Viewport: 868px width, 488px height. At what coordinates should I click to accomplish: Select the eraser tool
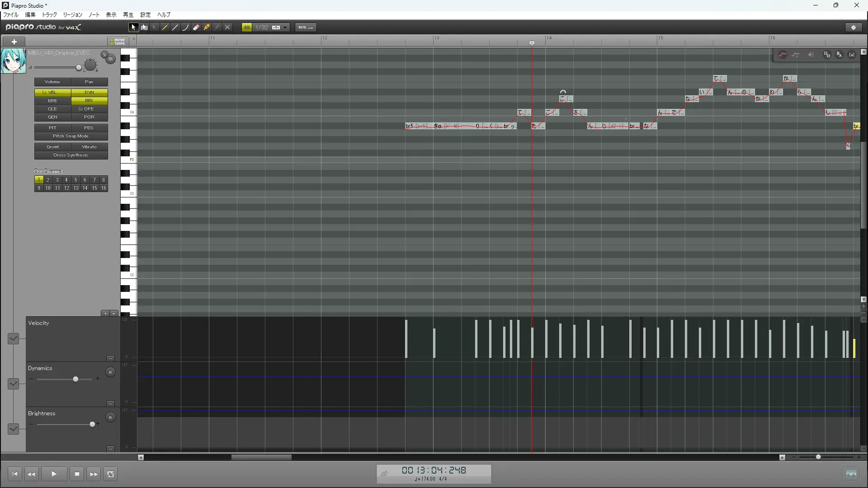tap(196, 28)
